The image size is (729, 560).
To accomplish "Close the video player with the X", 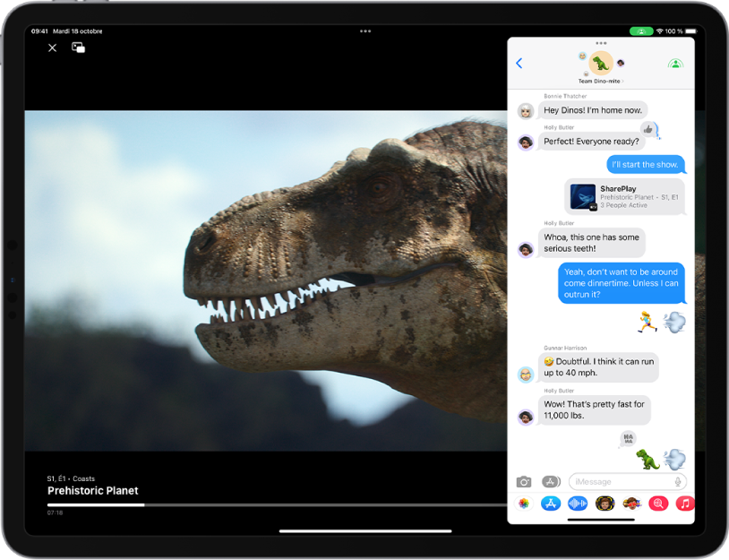I will tap(52, 47).
